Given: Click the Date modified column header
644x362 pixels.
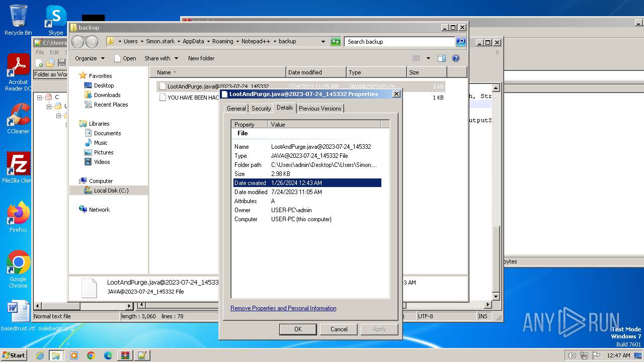Looking at the screenshot, I should click(x=316, y=72).
